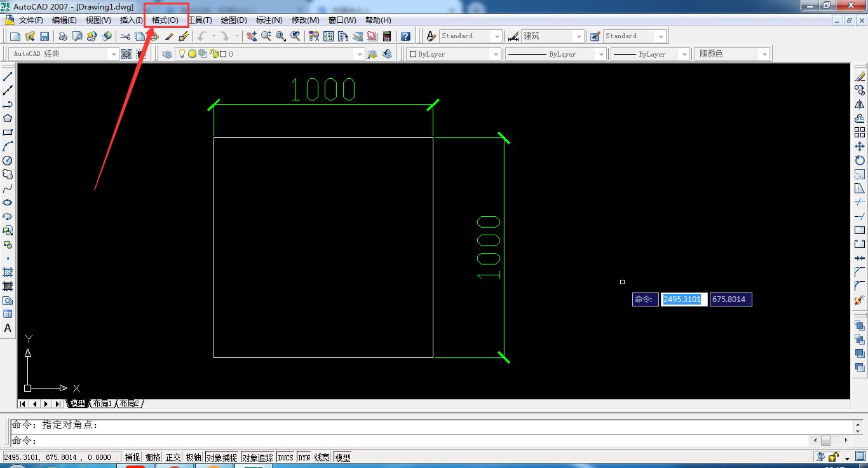
Task: Open the 标注(N) menu
Action: click(269, 20)
